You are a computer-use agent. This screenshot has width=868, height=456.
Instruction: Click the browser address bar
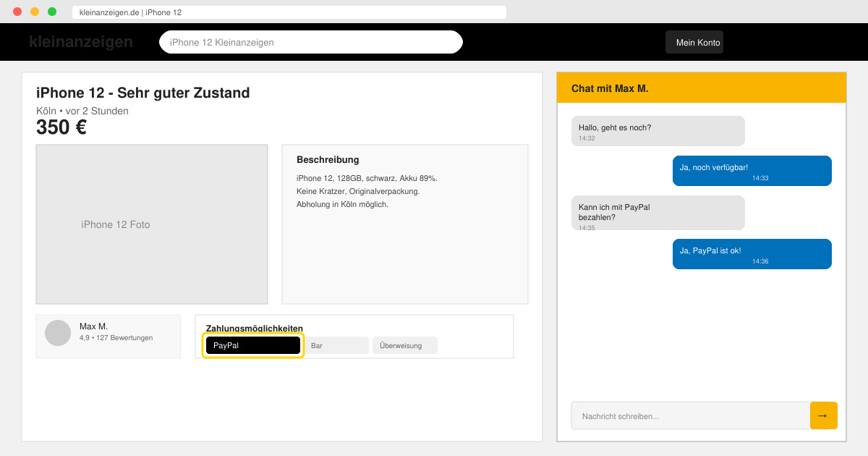(x=289, y=12)
